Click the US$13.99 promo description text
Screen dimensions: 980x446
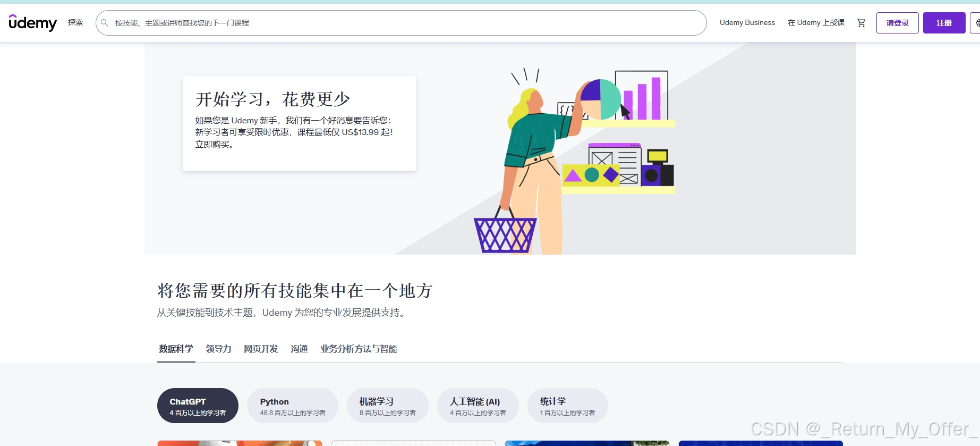pyautogui.click(x=294, y=132)
